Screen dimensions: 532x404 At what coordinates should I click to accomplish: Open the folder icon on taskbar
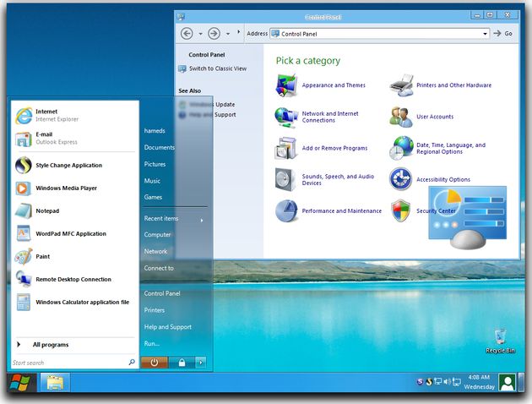click(x=55, y=383)
